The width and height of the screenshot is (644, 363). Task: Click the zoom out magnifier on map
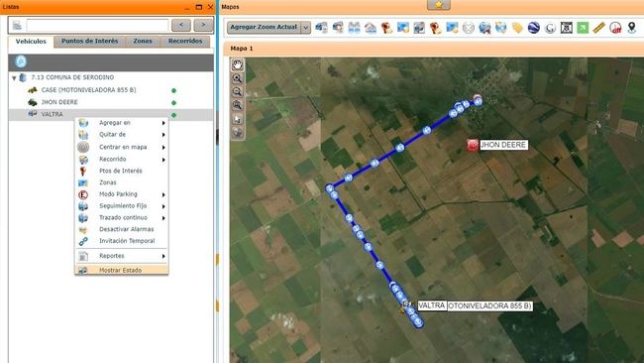pos(238,91)
